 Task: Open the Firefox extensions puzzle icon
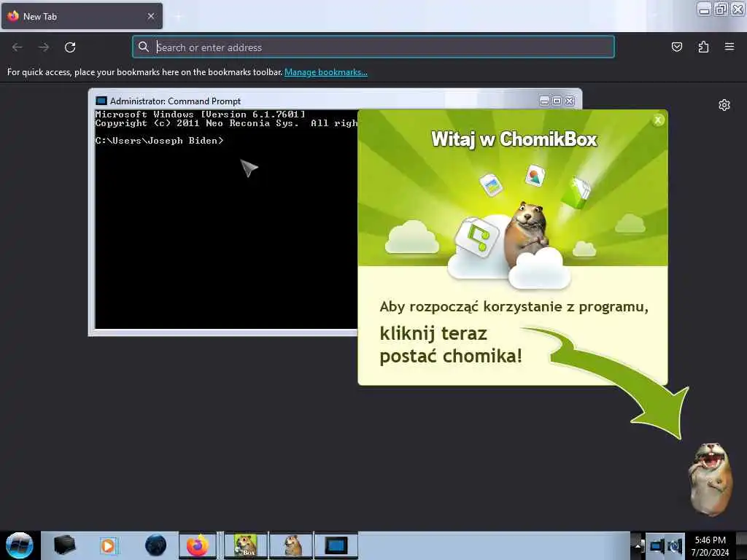point(703,47)
